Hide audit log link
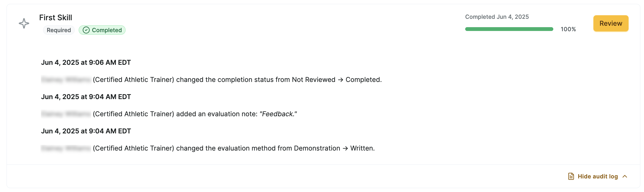 pos(598,176)
